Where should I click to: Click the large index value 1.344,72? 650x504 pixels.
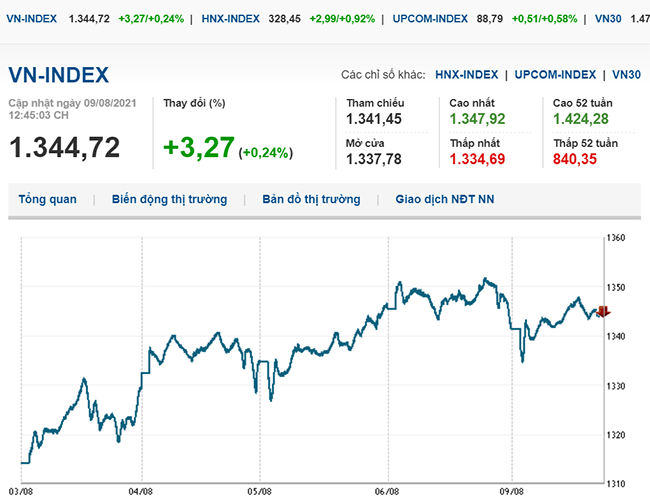pyautogui.click(x=64, y=147)
